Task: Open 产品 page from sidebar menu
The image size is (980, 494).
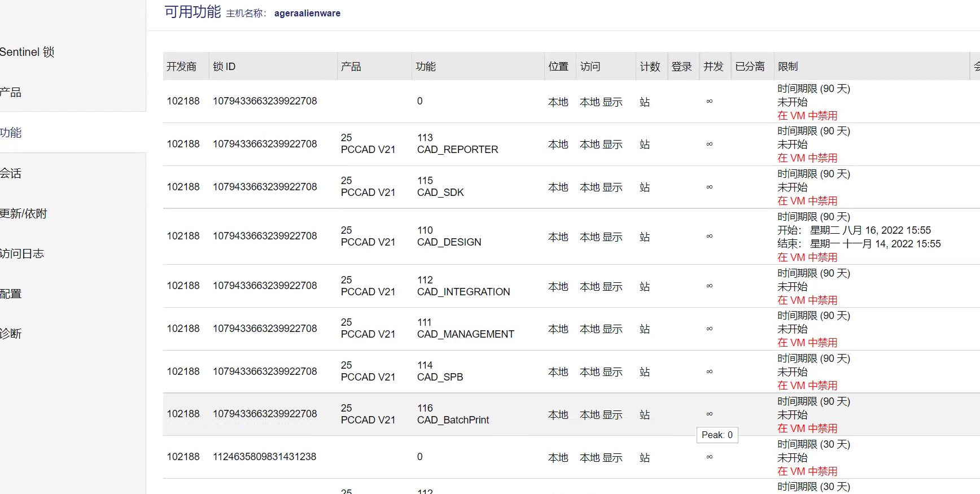Action: pos(11,93)
